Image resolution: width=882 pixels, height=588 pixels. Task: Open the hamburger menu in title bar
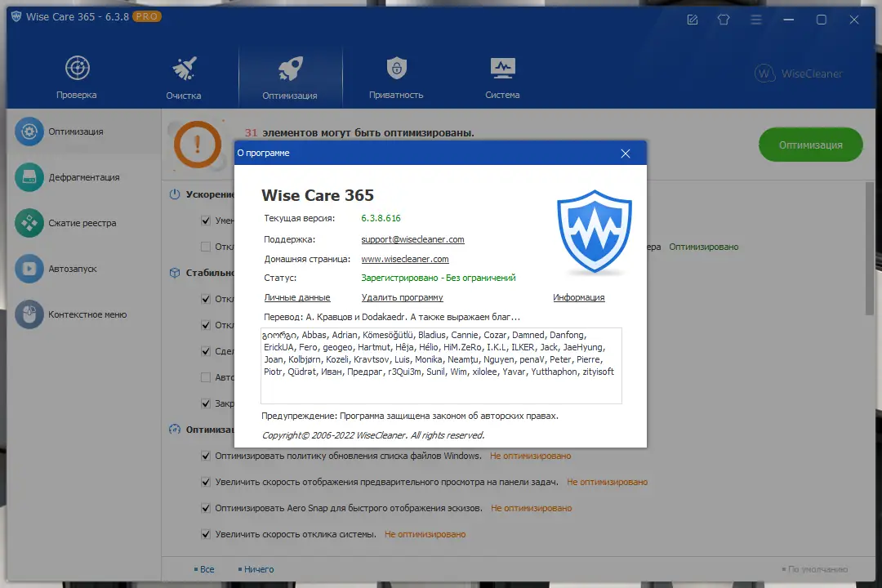pos(756,20)
